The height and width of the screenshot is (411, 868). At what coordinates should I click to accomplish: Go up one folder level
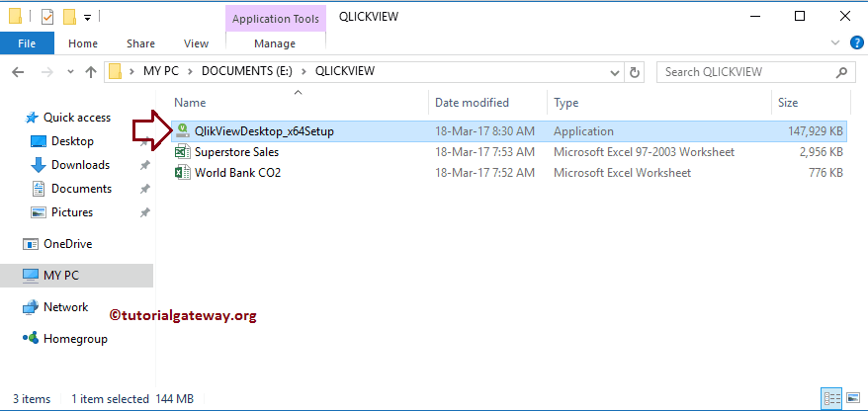(91, 72)
